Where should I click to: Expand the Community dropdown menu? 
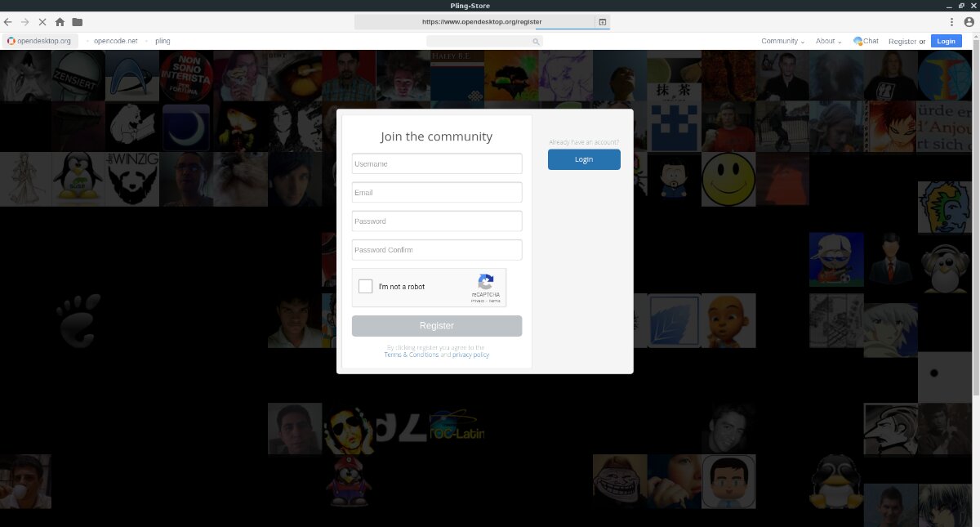[782, 41]
